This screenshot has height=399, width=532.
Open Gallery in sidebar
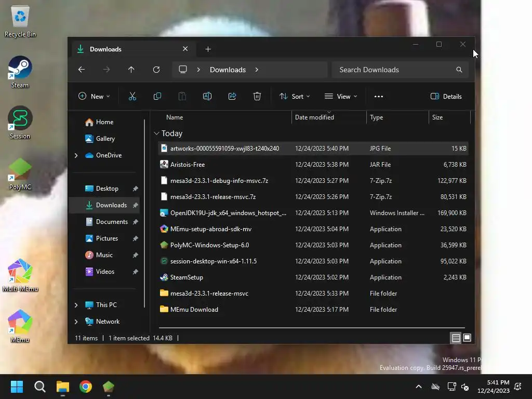(x=105, y=139)
